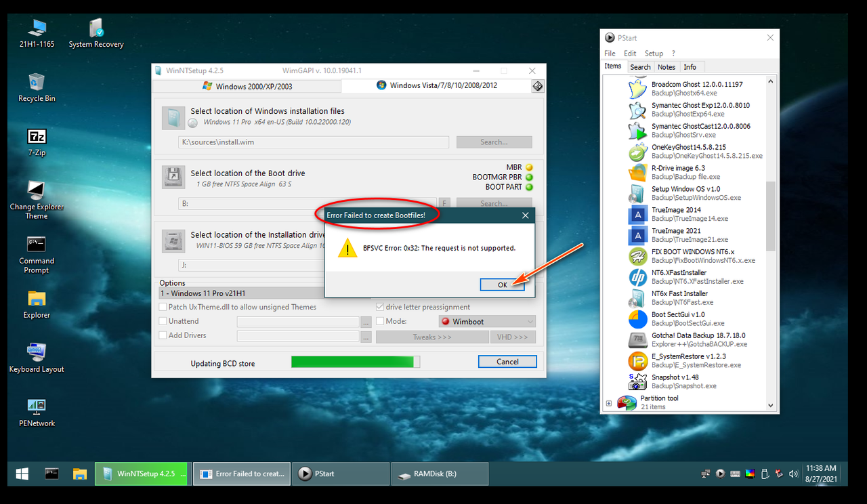Launch TrueImage 2021 from PStart list

(678, 236)
